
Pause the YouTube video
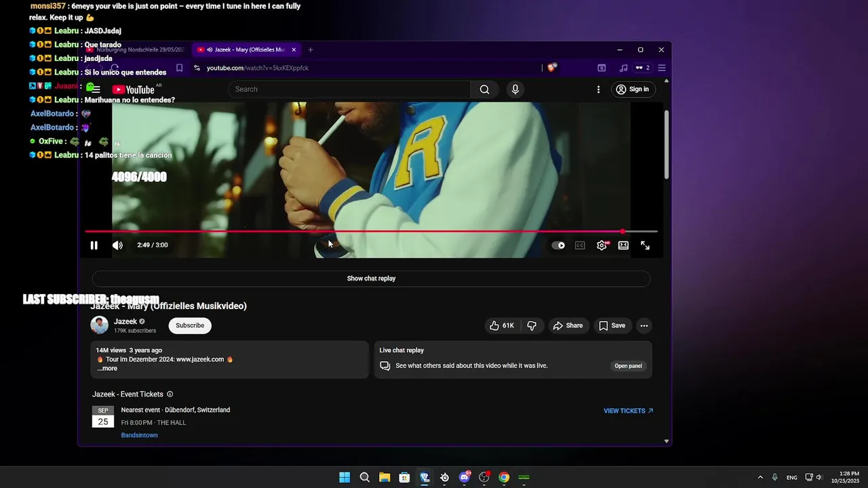(x=94, y=245)
